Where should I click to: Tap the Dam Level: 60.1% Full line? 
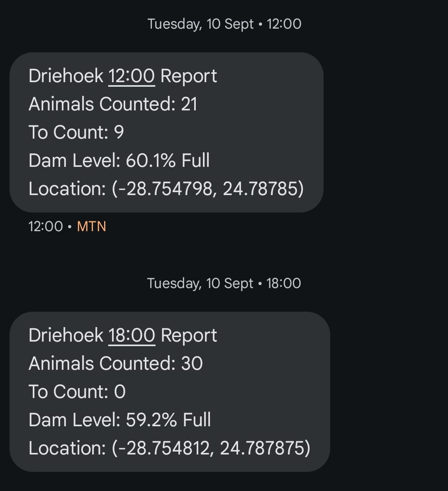(119, 161)
